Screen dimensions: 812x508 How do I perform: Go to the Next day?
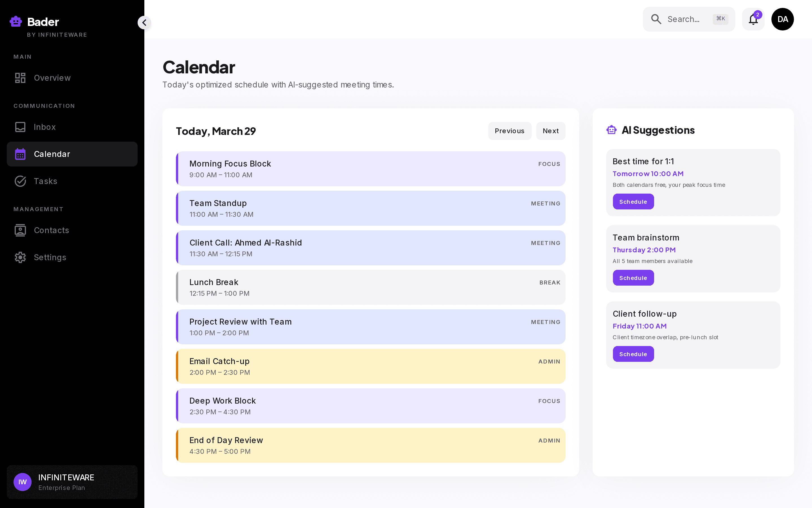[x=551, y=131]
